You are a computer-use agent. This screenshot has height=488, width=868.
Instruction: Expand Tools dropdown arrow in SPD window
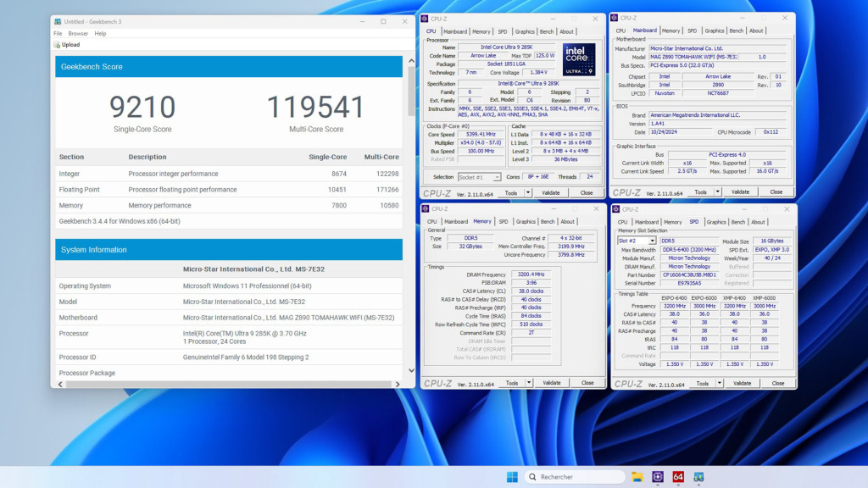click(720, 384)
